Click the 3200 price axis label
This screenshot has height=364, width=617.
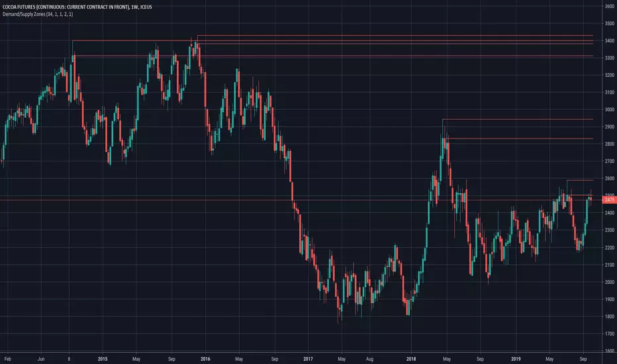609,75
